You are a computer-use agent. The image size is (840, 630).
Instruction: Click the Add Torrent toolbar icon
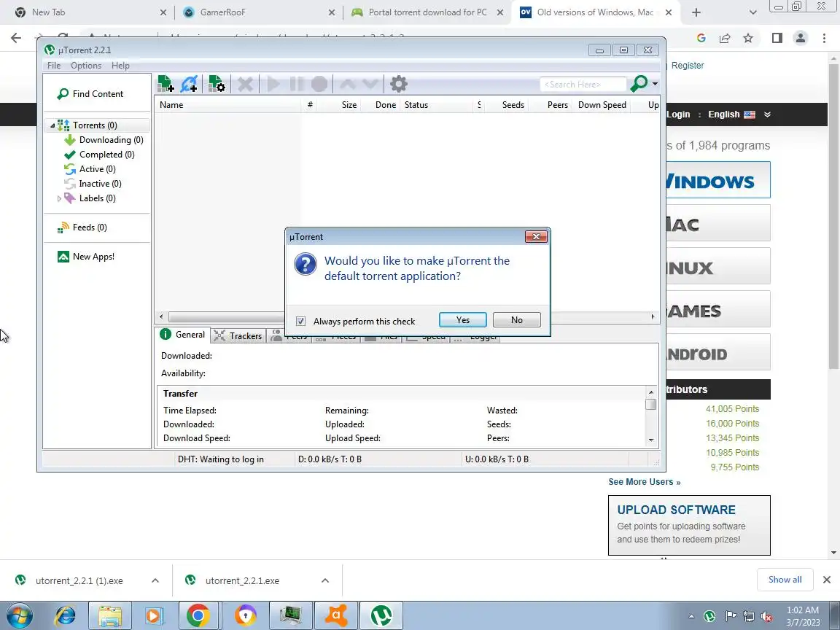point(166,84)
